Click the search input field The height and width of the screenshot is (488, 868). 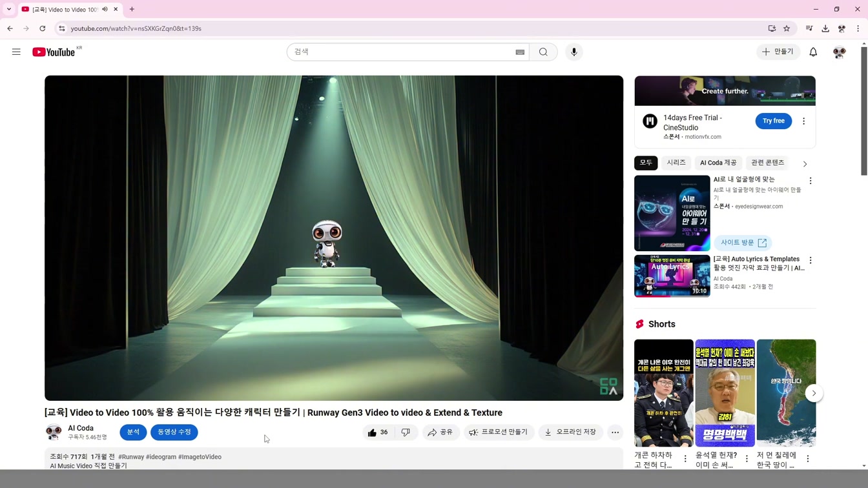[400, 52]
